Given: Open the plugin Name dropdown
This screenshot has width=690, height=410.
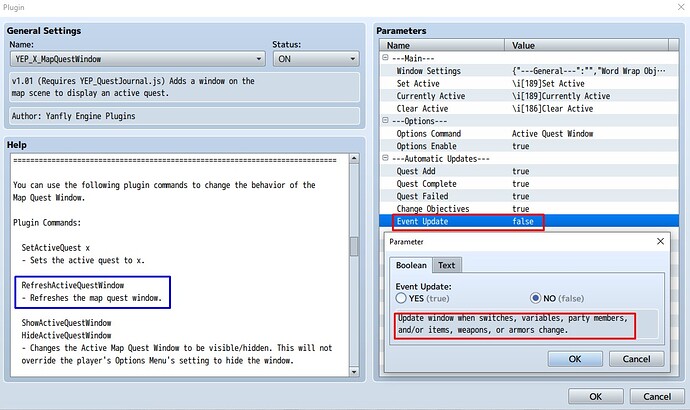Looking at the screenshot, I should click(x=136, y=59).
